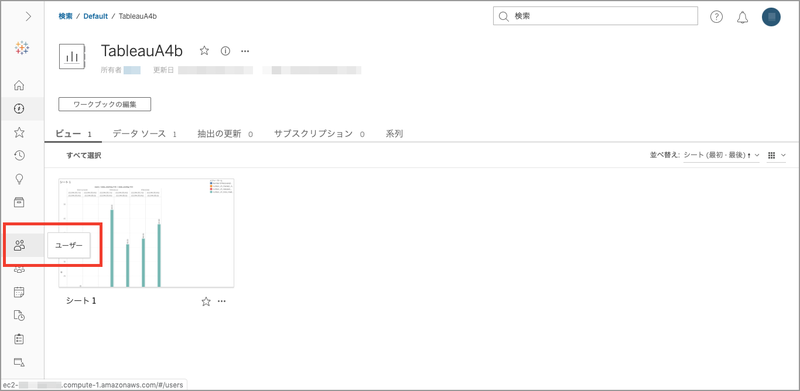Open Groups icon below Users
Image resolution: width=800 pixels, height=391 pixels.
19,270
